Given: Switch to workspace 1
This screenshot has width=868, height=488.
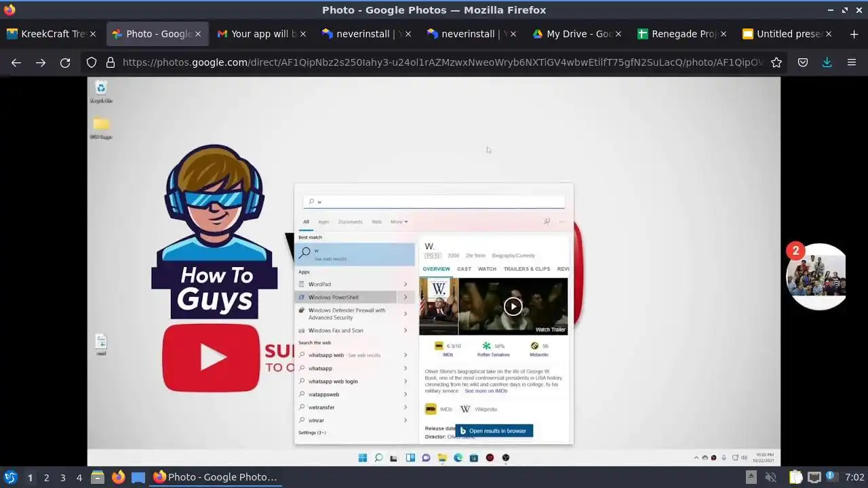Looking at the screenshot, I should (x=30, y=477).
